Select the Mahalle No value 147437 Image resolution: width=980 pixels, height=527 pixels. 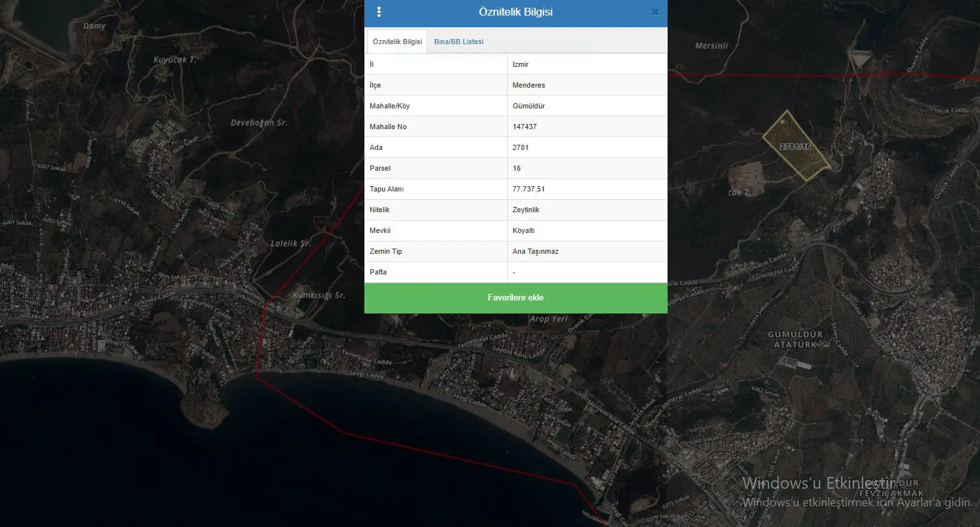[x=587, y=127]
